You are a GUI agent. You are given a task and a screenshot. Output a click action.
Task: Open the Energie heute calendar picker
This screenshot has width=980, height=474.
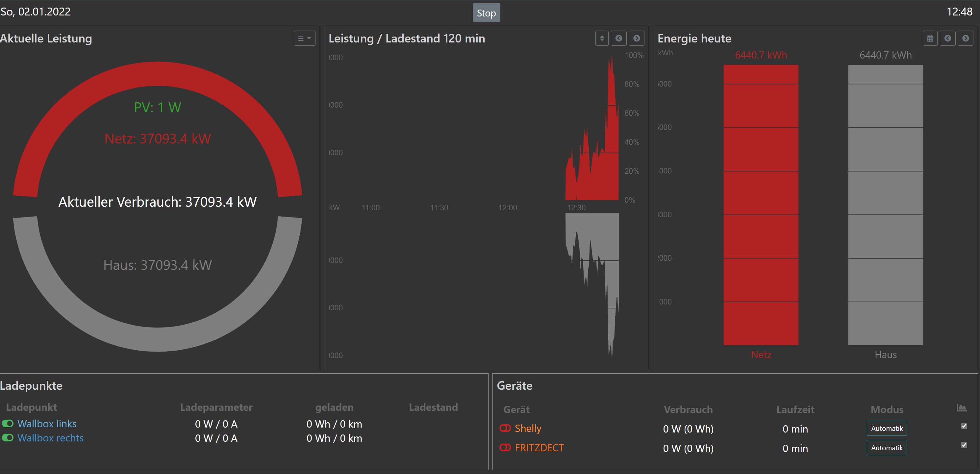pos(930,39)
